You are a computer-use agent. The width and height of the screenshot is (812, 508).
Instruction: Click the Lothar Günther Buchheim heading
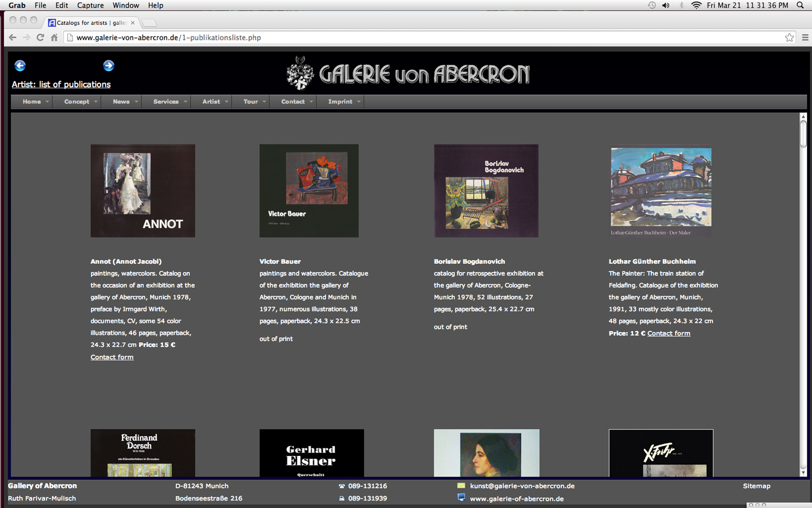click(652, 261)
